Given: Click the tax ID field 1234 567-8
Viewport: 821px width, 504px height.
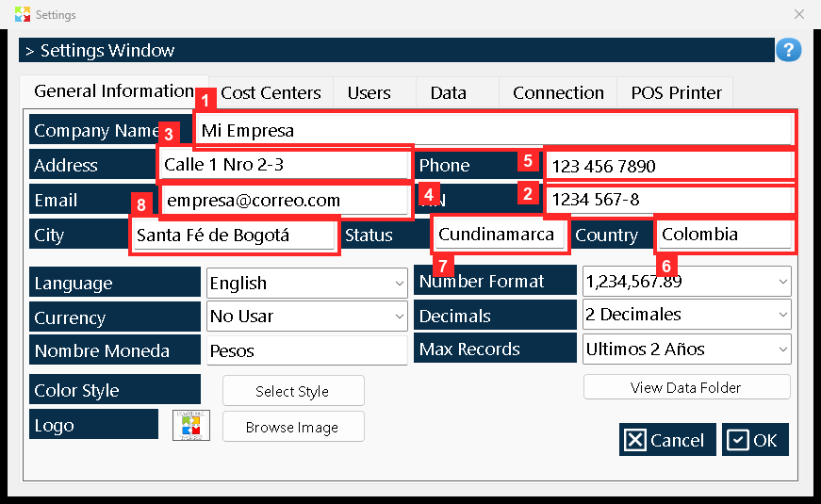Looking at the screenshot, I should [669, 200].
